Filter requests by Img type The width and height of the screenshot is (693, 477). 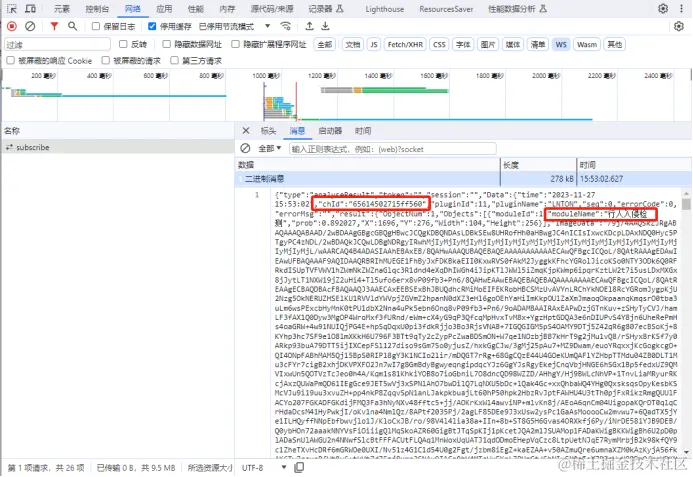coord(488,44)
